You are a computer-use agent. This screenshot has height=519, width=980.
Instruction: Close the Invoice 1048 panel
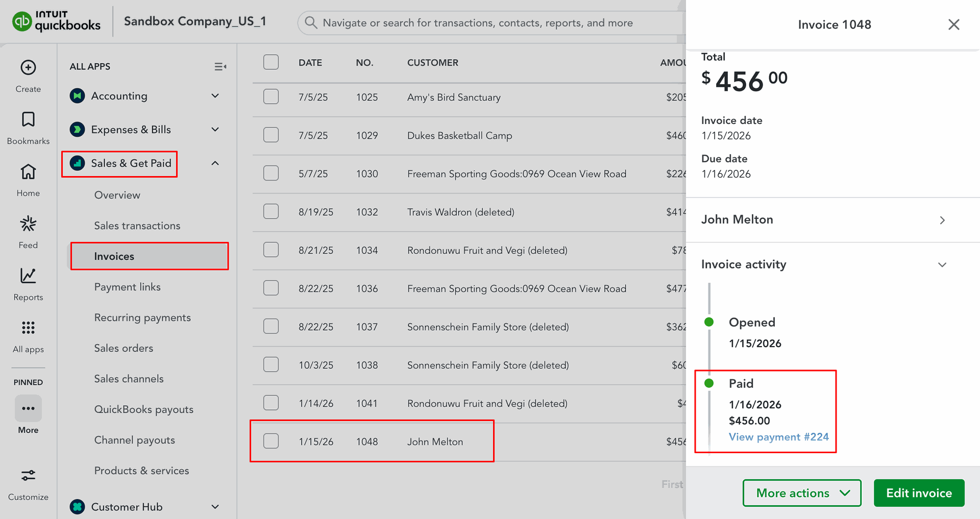pos(953,24)
